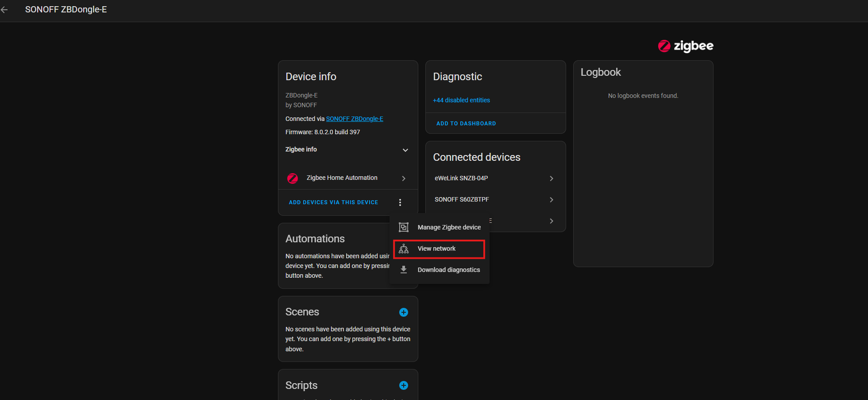Image resolution: width=868 pixels, height=400 pixels.
Task: Add a new script with the plus icon
Action: [x=403, y=385]
